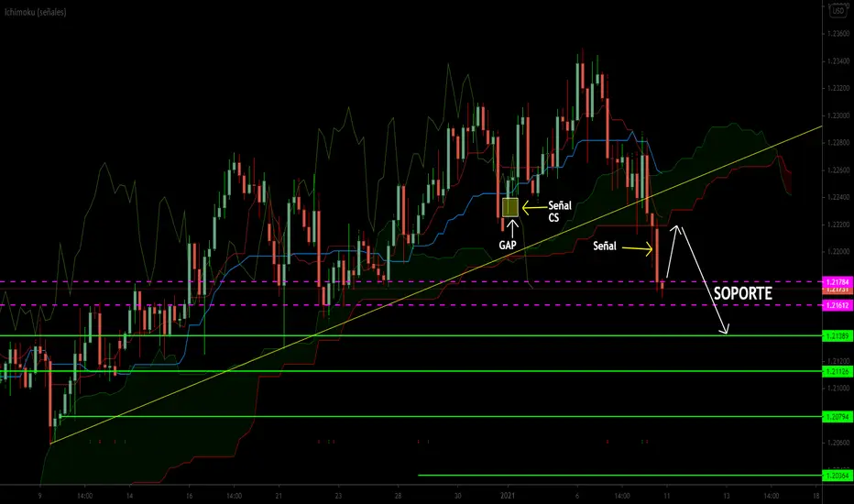The image size is (854, 504).
Task: Click the 1.22000 price axis tick
Action: coord(838,252)
